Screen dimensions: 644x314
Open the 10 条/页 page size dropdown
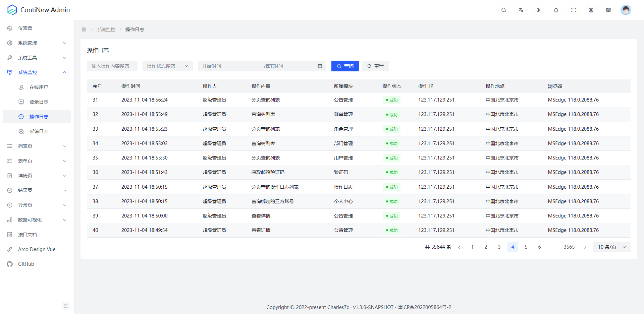coord(611,247)
